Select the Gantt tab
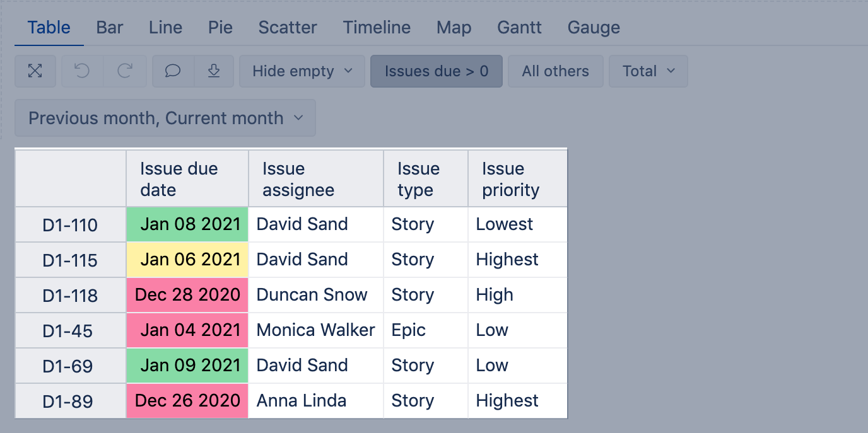The width and height of the screenshot is (868, 433). point(519,28)
